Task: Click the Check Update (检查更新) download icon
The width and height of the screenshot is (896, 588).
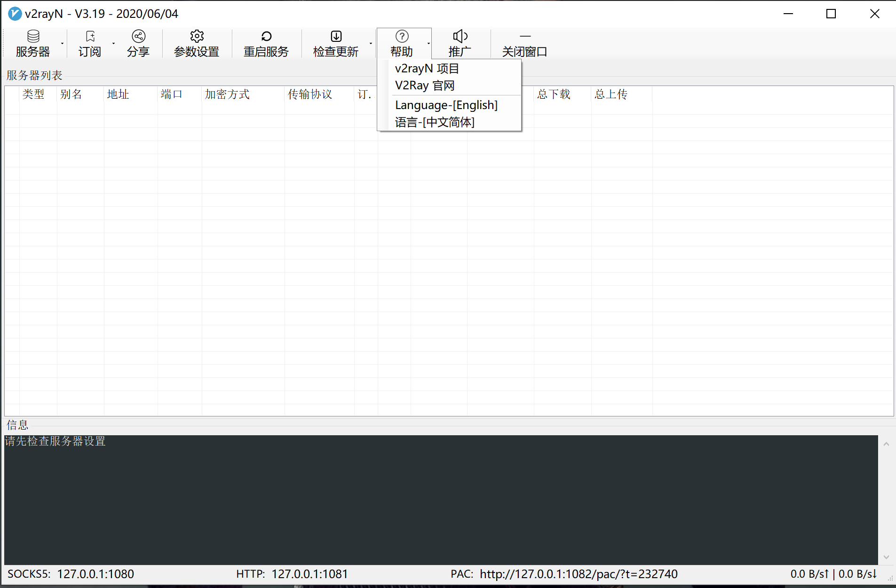Action: [x=336, y=37]
